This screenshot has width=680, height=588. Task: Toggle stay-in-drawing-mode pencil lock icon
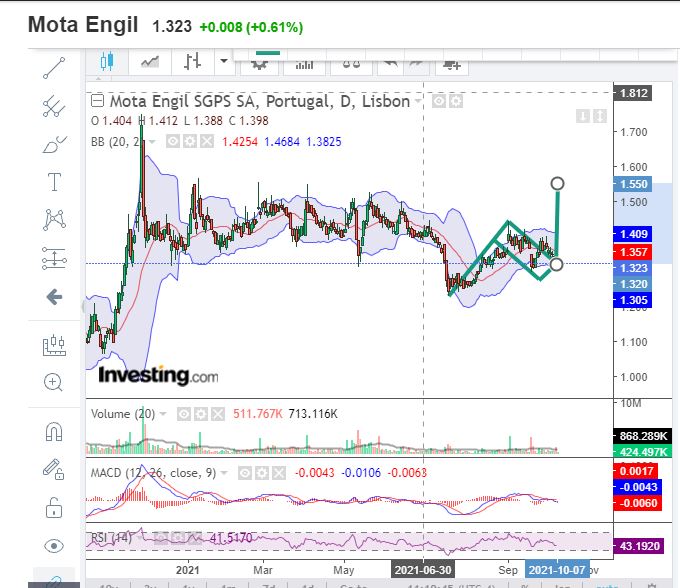click(53, 469)
